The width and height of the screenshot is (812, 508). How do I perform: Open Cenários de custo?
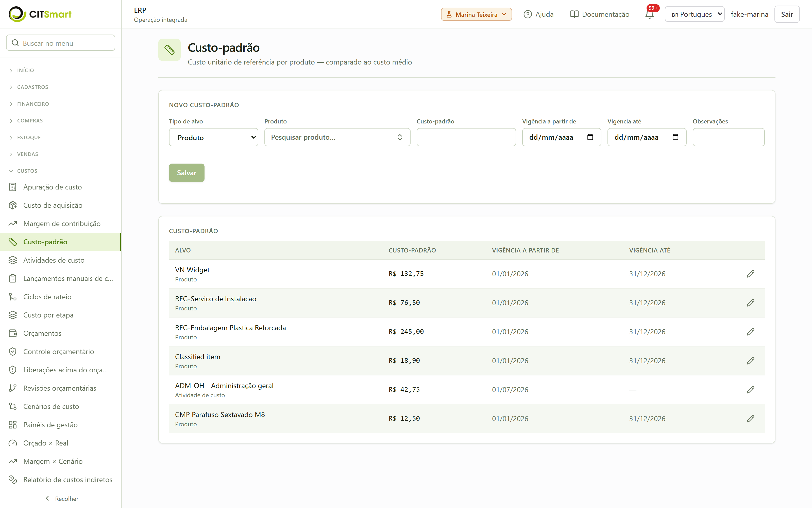pyautogui.click(x=61, y=407)
